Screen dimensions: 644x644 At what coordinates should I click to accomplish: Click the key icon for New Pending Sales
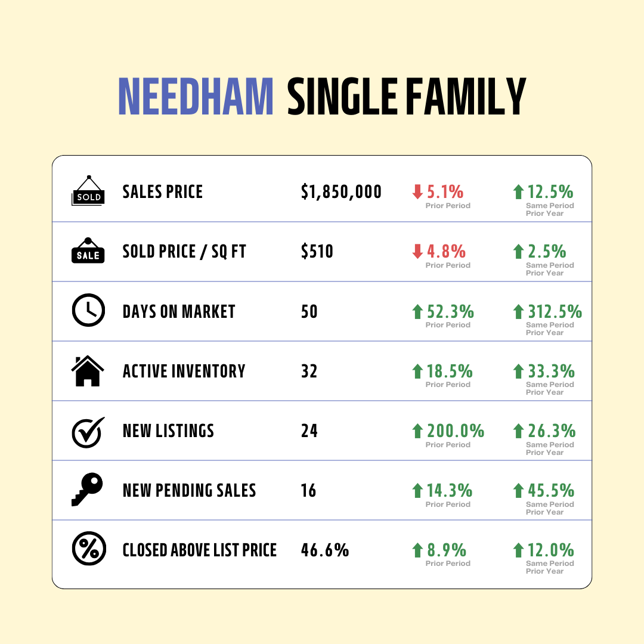point(87,489)
